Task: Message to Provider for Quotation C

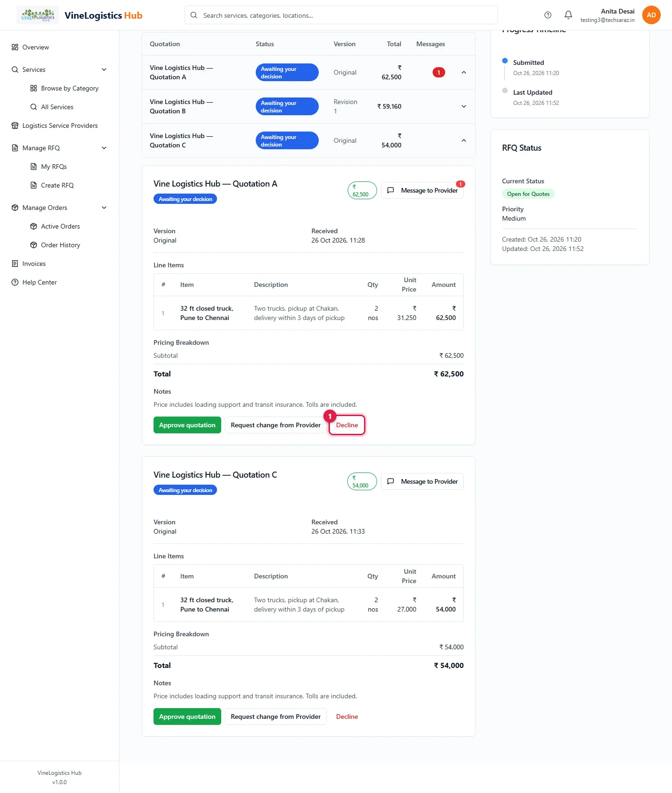Action: pos(422,481)
